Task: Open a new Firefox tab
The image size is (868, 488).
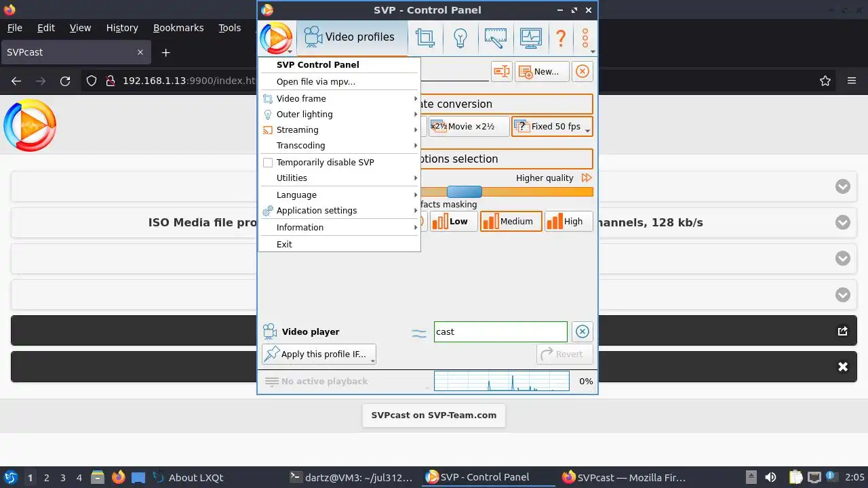Action: (x=165, y=52)
